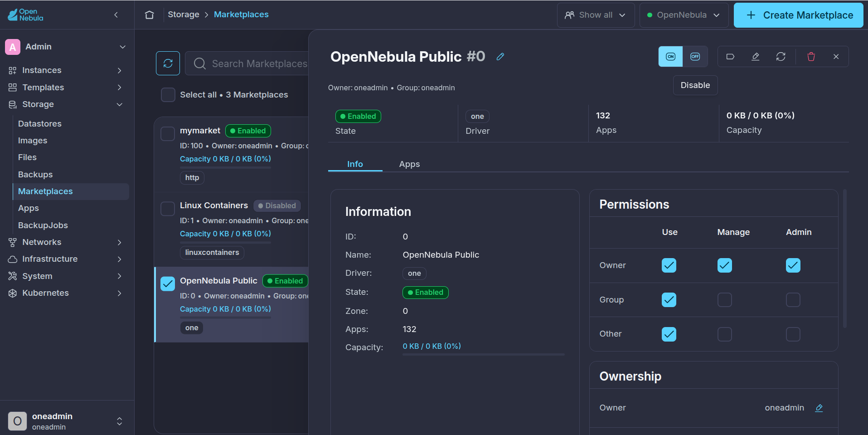868x435 pixels.
Task: Expand the Networks menu
Action: [119, 242]
